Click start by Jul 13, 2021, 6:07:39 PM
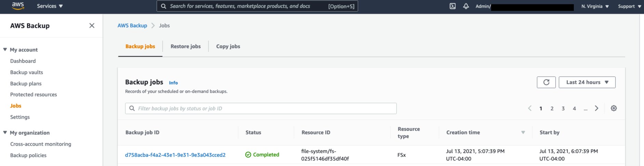 (x=569, y=155)
